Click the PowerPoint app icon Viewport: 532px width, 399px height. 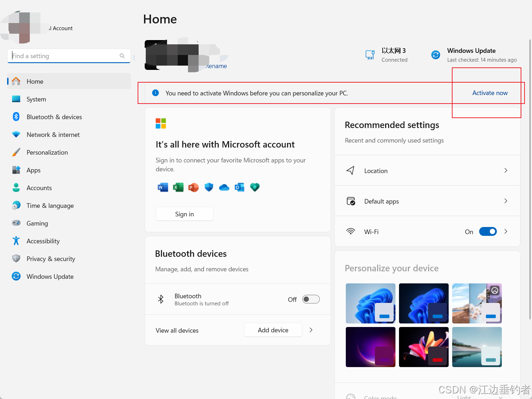(x=193, y=187)
